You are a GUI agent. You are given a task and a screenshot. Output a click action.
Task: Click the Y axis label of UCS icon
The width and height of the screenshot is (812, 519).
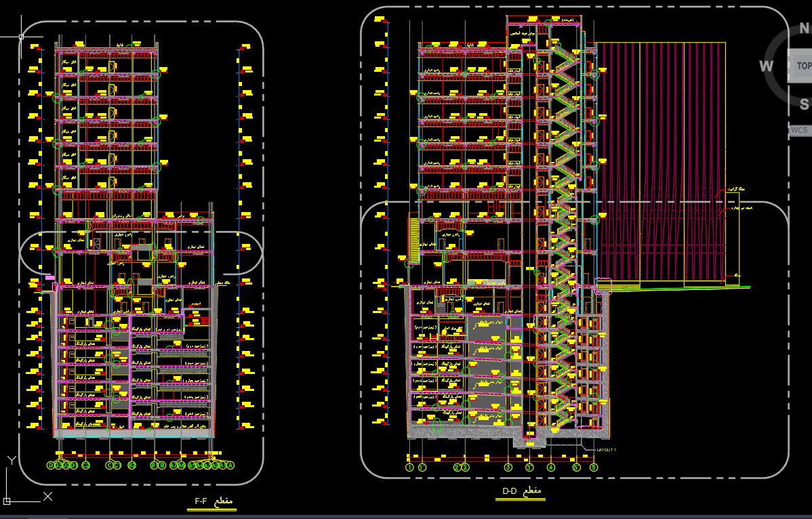pyautogui.click(x=12, y=461)
